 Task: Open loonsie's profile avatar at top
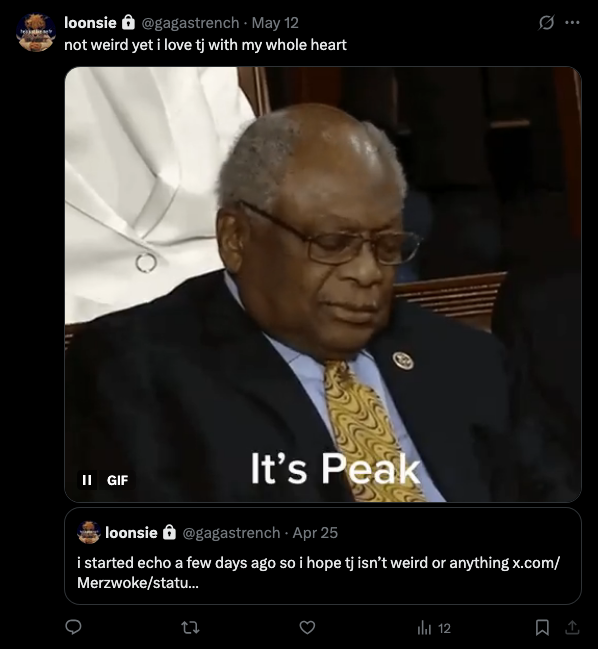tap(36, 33)
